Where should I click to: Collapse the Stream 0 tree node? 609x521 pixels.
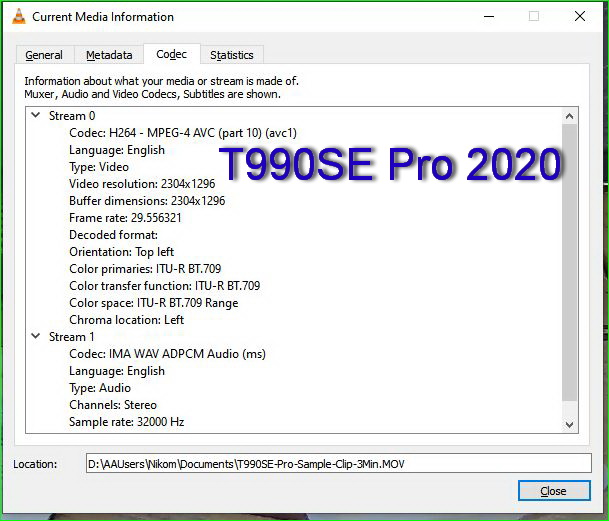pos(36,115)
